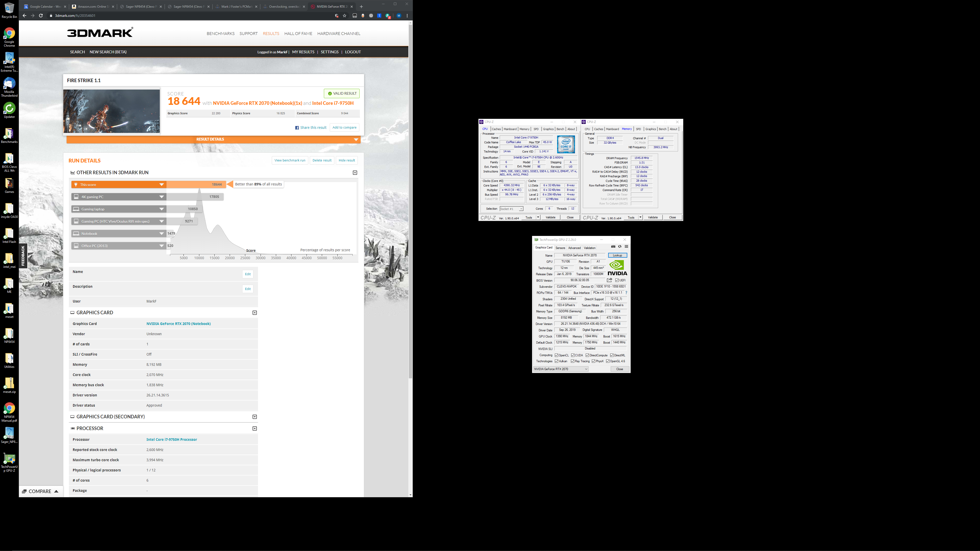Open the GPU selection dropdown in GPU-Z

pos(561,369)
